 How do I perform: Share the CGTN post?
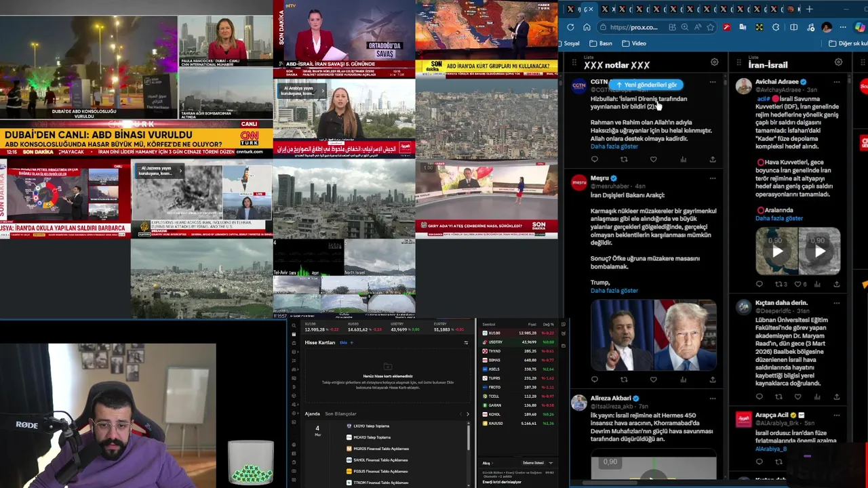point(712,159)
